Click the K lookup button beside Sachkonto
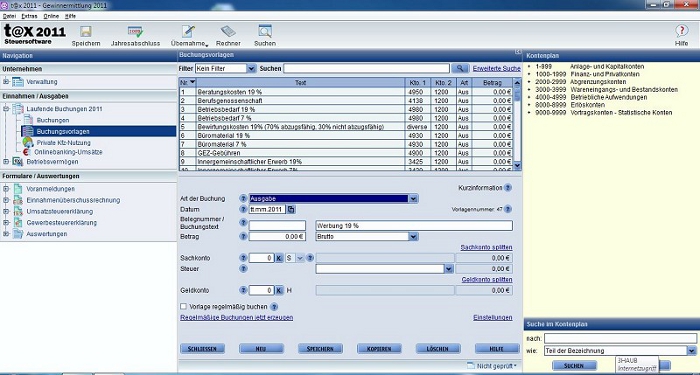 [279, 258]
